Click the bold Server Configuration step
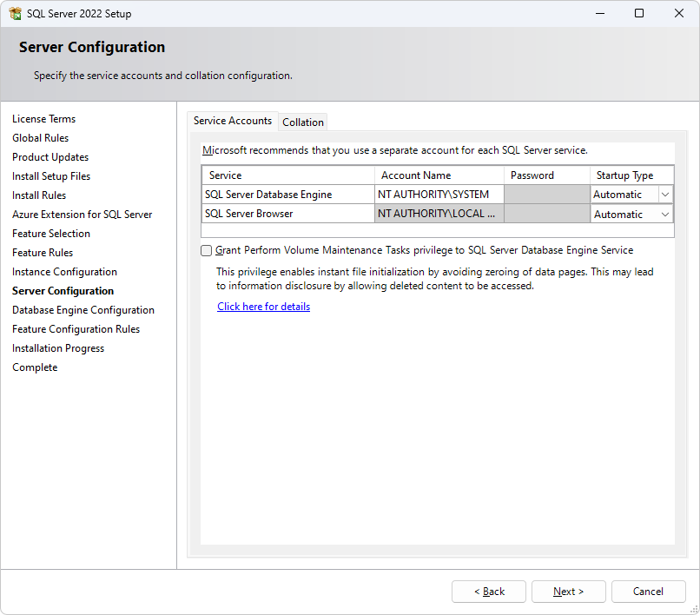Screen dimensions: 700x615 point(63,291)
